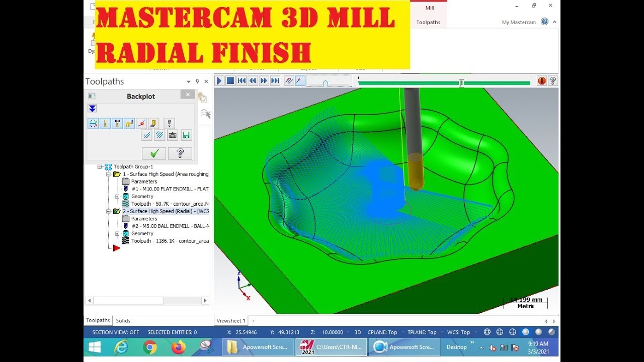Select #2 - M5.00 BALL ENDMILL tool
This screenshot has height=362, width=644.
[x=170, y=226]
